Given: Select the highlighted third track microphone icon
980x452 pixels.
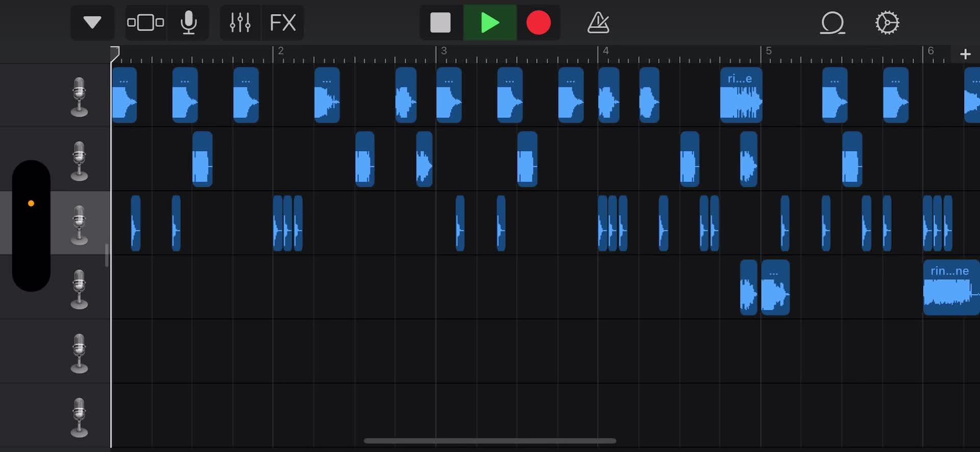Looking at the screenshot, I should 79,225.
